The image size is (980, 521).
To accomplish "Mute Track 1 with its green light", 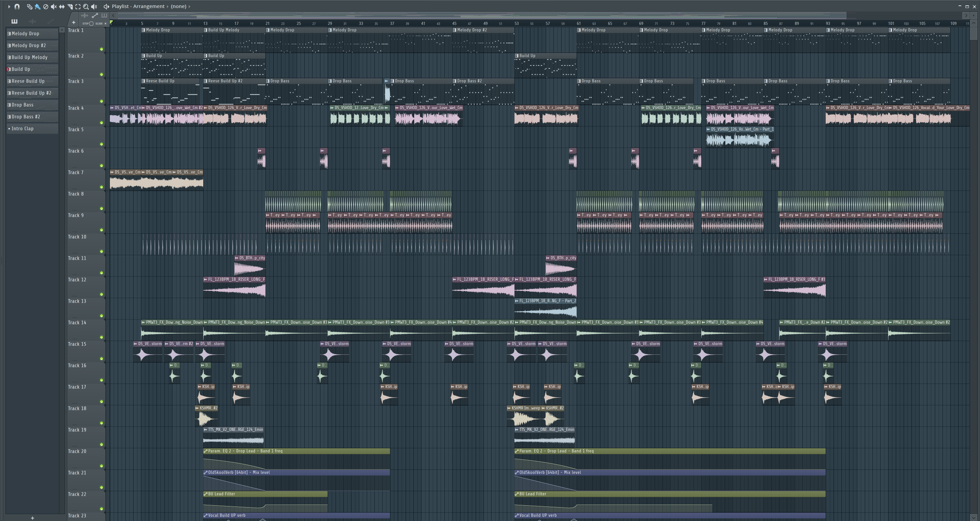I will (101, 49).
